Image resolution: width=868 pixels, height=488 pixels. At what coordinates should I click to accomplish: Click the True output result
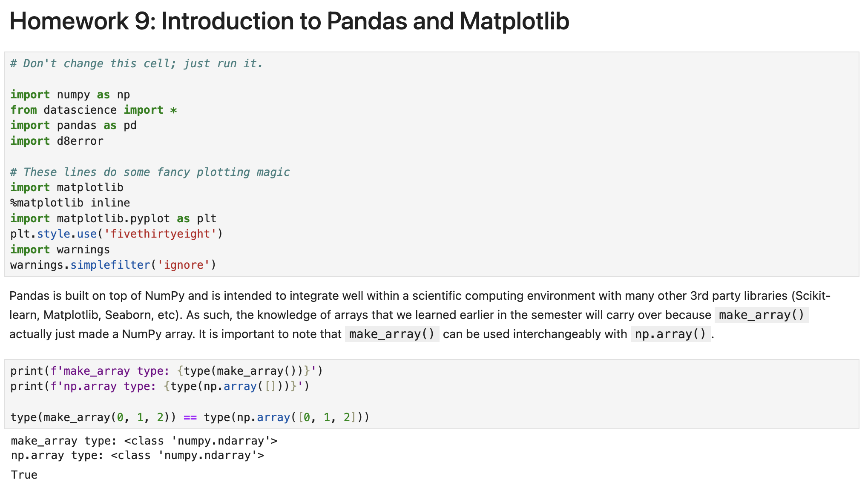pos(24,475)
